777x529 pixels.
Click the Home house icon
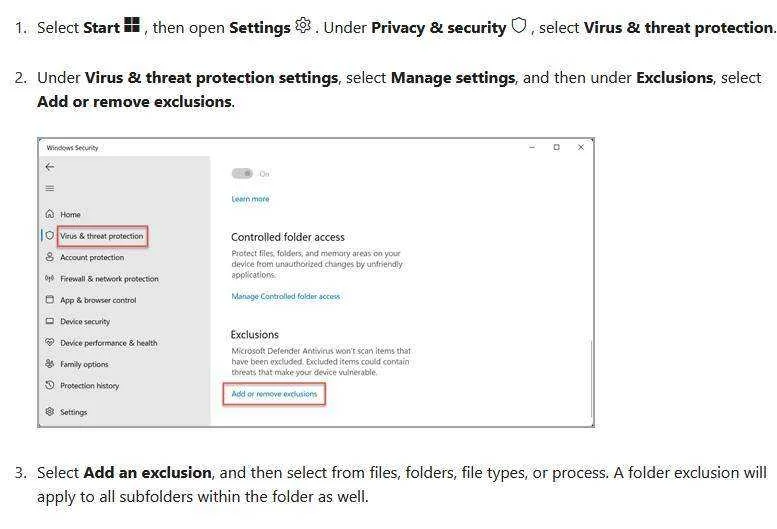coord(50,214)
